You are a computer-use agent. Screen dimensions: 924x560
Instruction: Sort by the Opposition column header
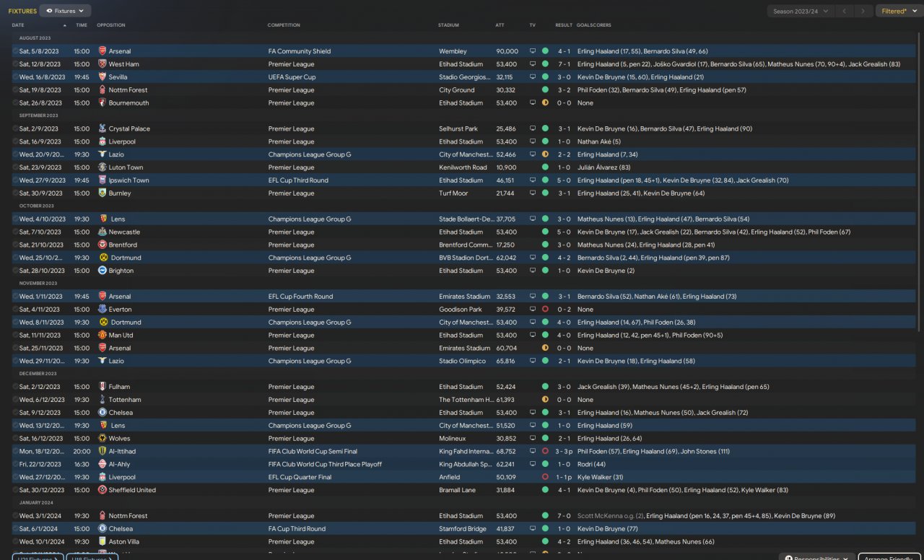click(x=110, y=25)
